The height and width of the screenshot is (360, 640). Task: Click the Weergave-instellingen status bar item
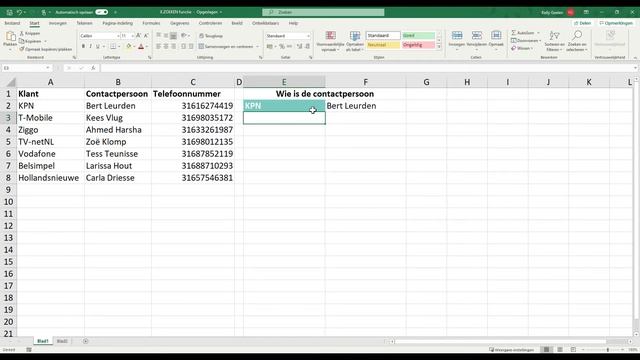(511, 349)
